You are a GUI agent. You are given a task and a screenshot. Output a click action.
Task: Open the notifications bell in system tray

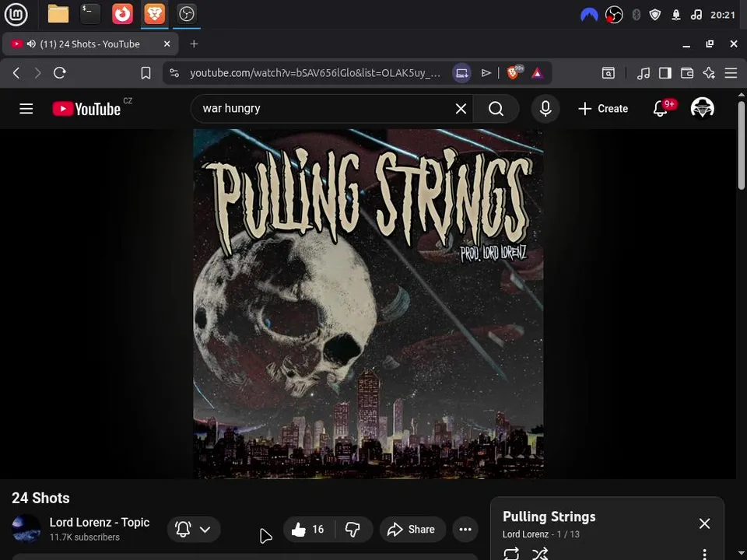pyautogui.click(x=676, y=16)
